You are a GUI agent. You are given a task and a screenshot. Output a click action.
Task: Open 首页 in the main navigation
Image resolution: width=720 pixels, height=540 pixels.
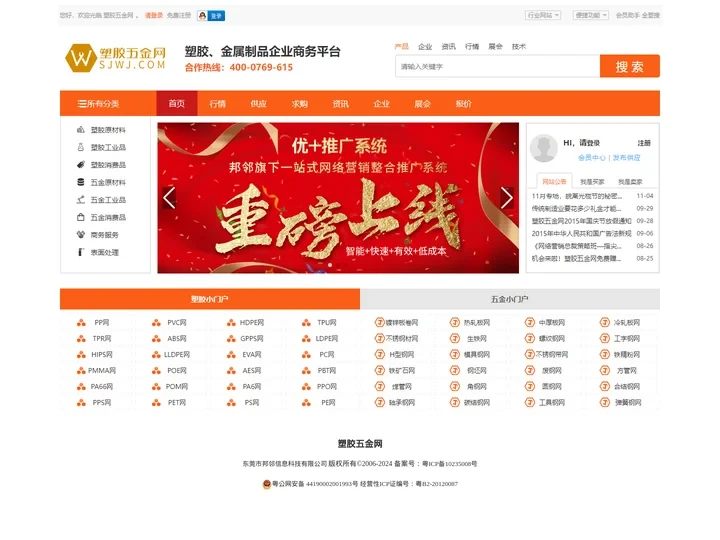177,103
